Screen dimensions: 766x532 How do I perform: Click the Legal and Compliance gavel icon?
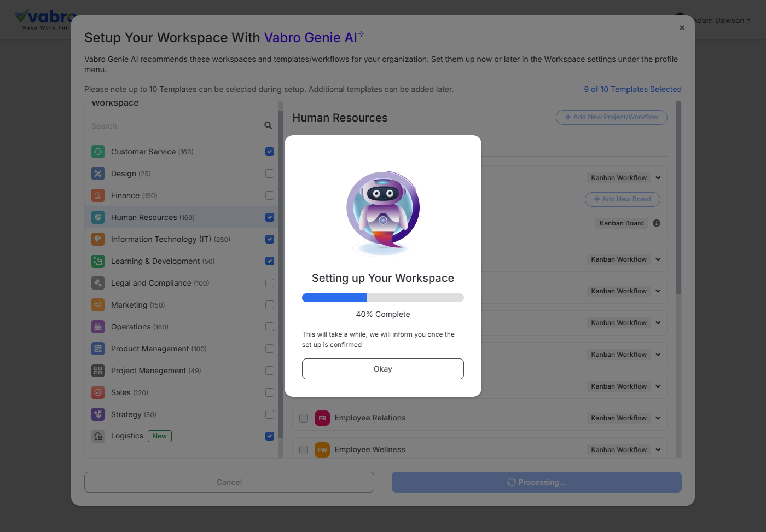(x=98, y=283)
